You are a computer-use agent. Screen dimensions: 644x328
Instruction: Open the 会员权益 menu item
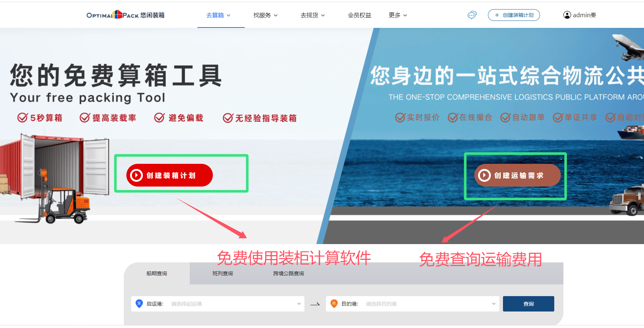pyautogui.click(x=359, y=15)
